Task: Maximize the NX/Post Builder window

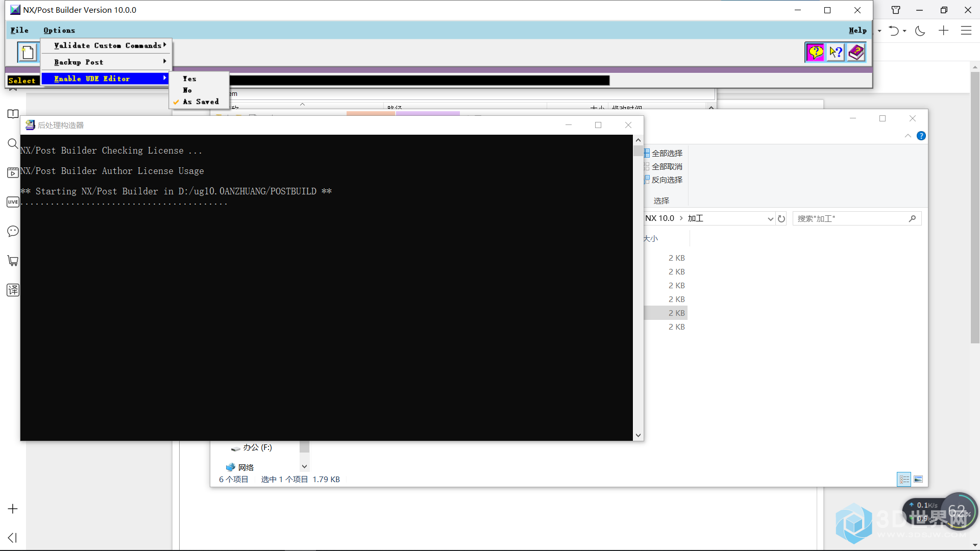Action: pos(827,10)
